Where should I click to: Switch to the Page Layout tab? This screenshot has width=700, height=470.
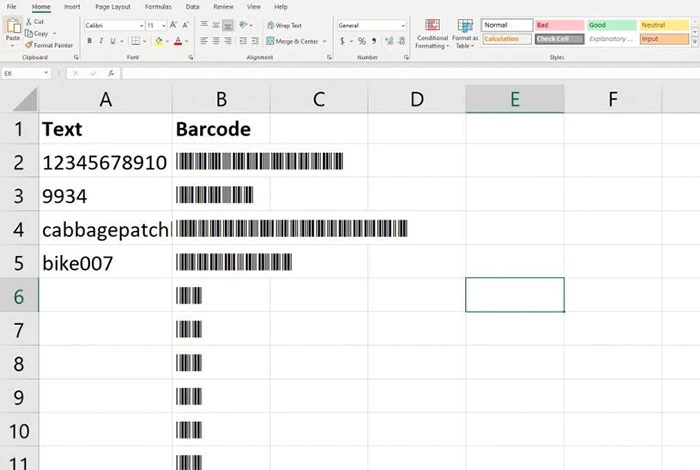click(113, 7)
